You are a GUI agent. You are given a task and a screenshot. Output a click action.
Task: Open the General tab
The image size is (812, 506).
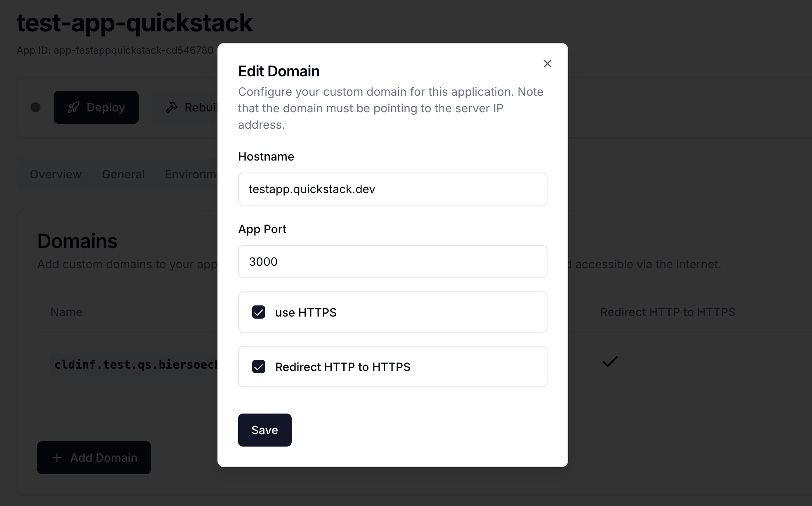123,174
